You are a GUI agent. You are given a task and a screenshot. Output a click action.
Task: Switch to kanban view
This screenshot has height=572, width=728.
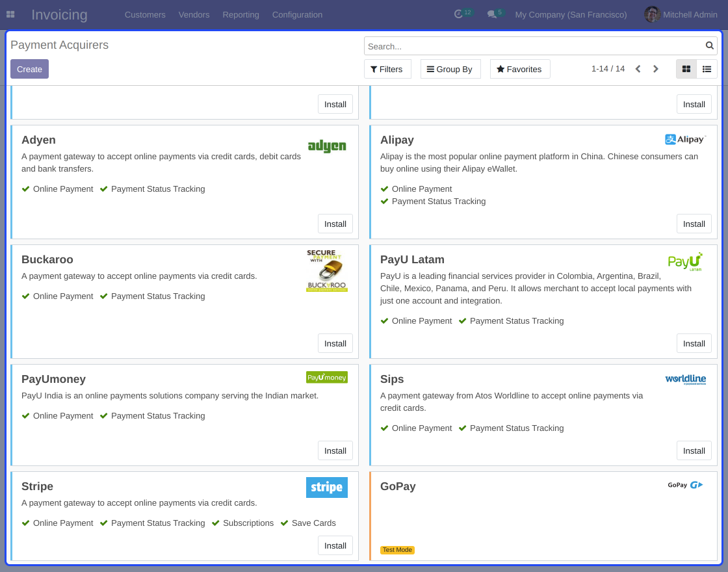[686, 69]
